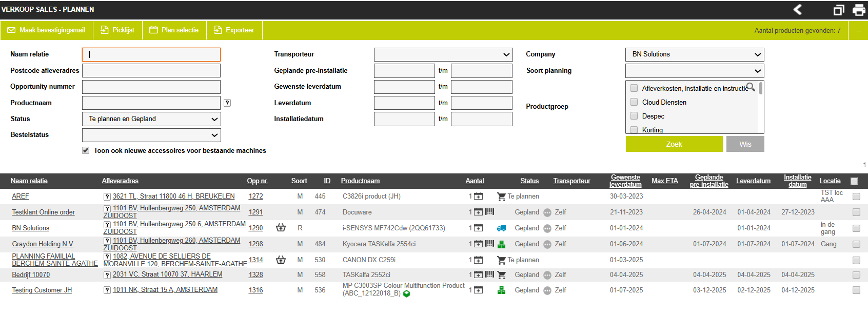Tick the row checkbox for Testing Customer JH
The height and width of the screenshot is (334, 868).
tap(856, 290)
